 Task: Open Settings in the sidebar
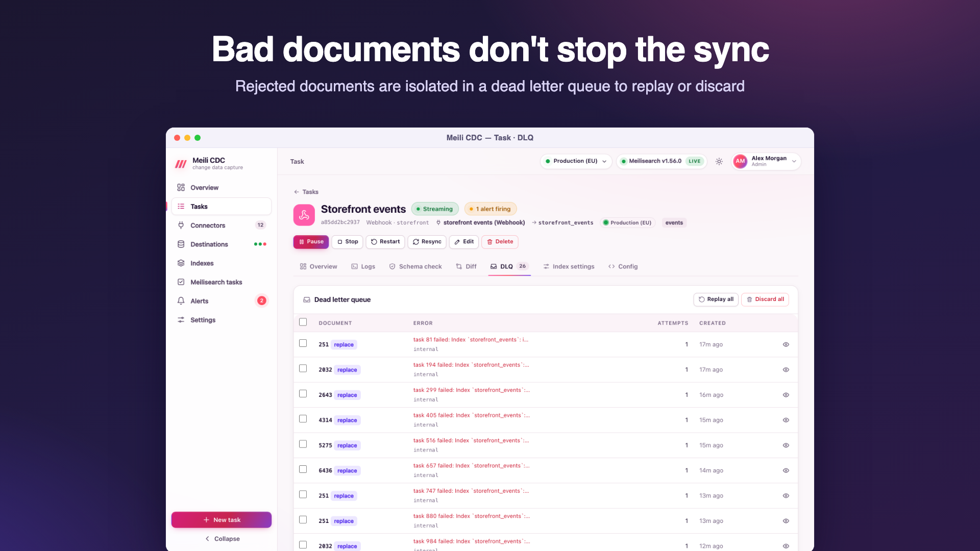tap(222, 320)
